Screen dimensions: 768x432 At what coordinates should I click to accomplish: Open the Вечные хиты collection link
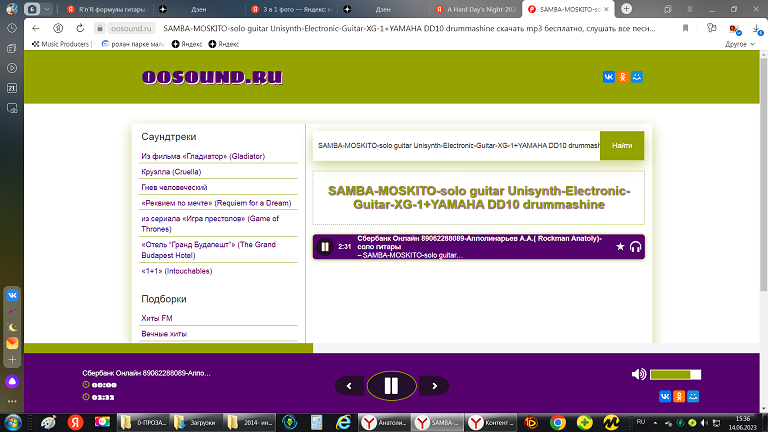(x=164, y=334)
